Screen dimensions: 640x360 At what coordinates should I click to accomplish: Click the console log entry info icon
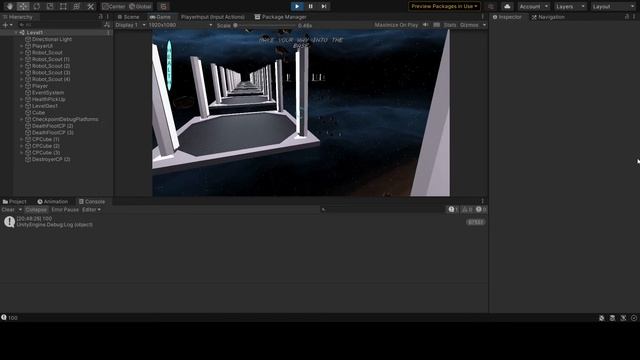[9, 222]
